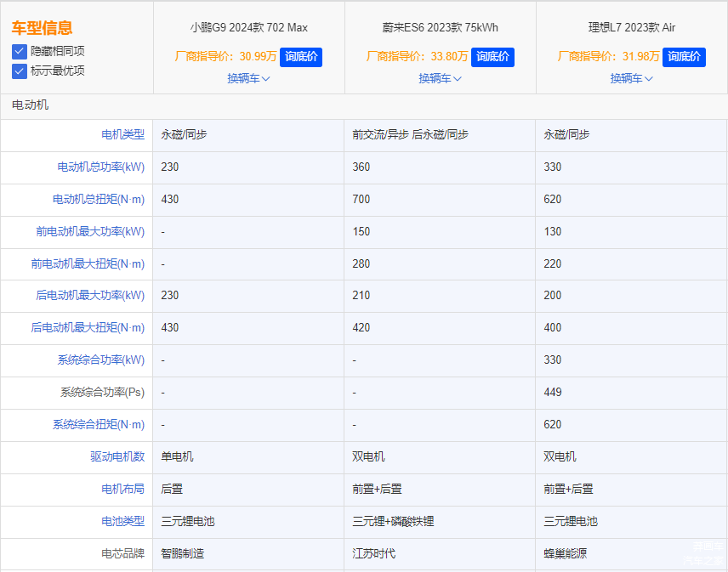Select the 车型信息 heading
The height and width of the screenshot is (572, 728).
click(42, 28)
